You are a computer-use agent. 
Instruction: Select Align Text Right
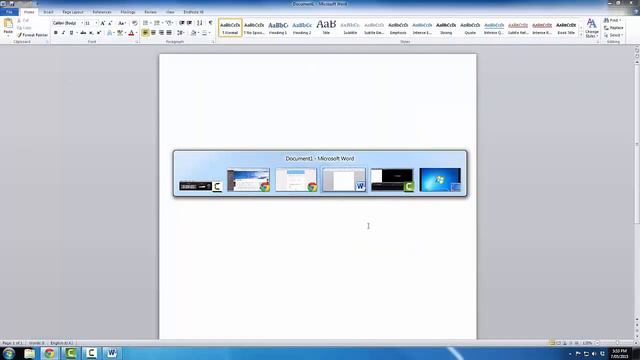[161, 33]
